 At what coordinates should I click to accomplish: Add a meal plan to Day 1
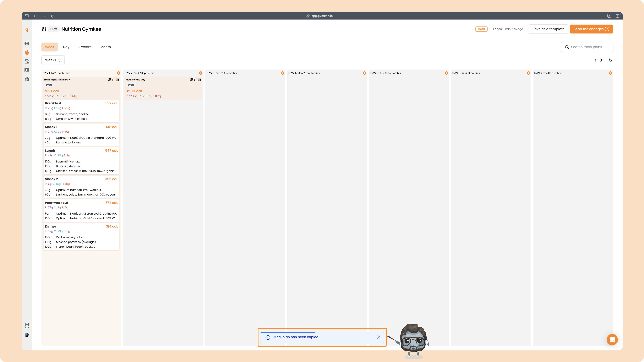119,73
